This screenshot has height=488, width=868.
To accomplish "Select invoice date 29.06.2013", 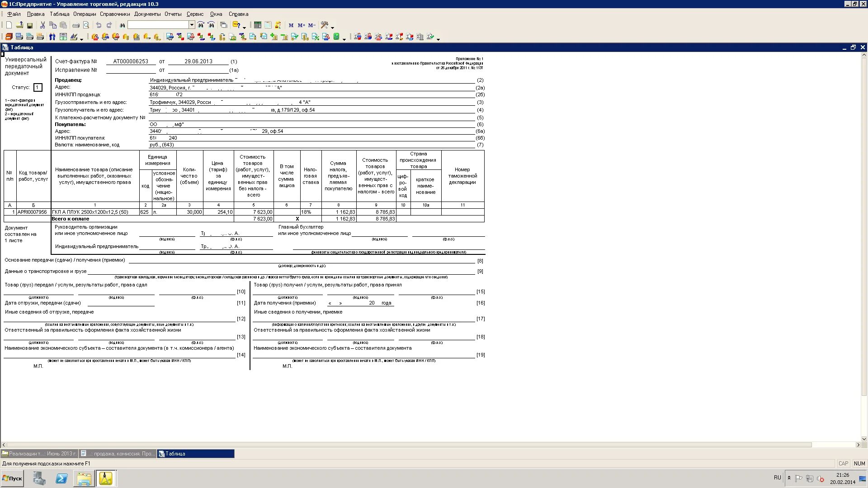I will click(198, 61).
